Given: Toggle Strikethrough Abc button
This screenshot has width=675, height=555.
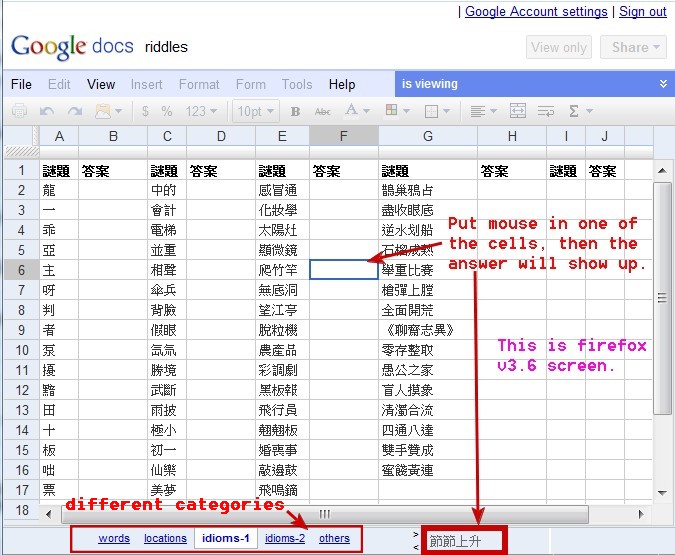Looking at the screenshot, I should [322, 112].
